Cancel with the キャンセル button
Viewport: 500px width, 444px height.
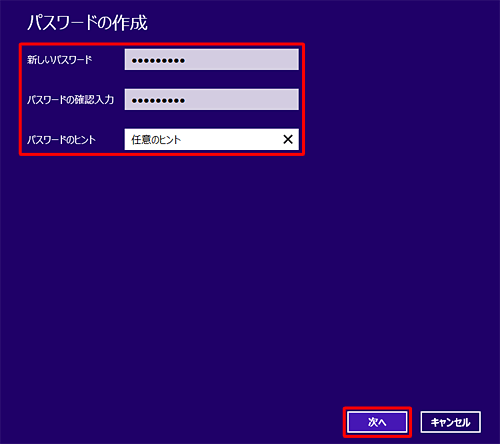[x=450, y=422]
